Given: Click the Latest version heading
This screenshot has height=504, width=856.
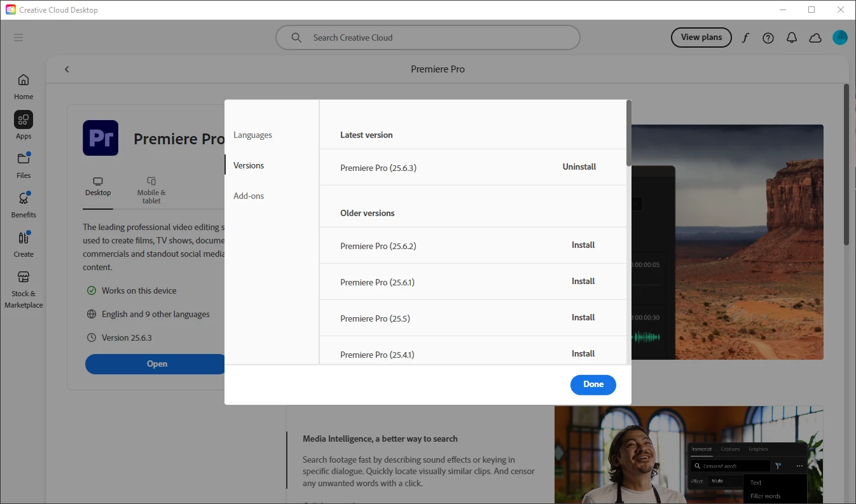Looking at the screenshot, I should click(366, 135).
